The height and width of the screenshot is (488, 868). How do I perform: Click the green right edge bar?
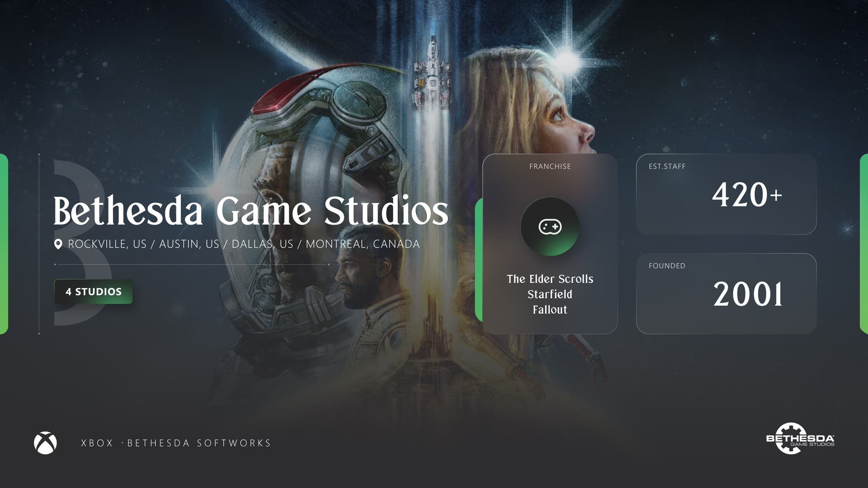(864, 244)
